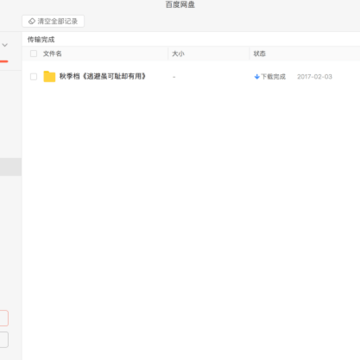The height and width of the screenshot is (360, 360).
Task: Toggle the select-all checkbox beside 文件名
Action: [x=33, y=54]
